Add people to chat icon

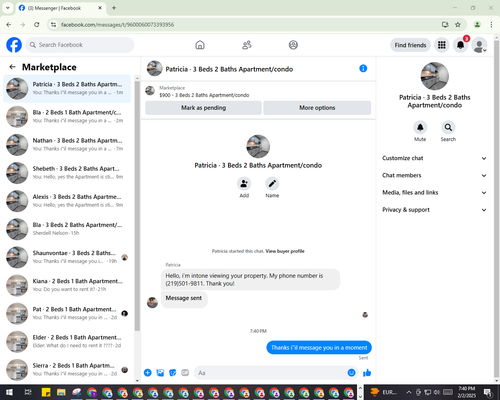(244, 183)
